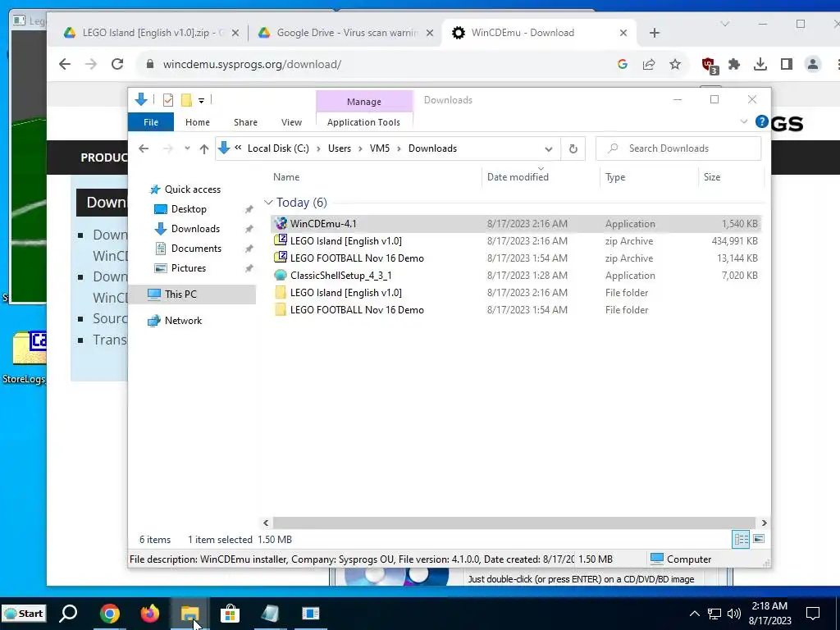Click Share page icon in address bar
Screen dimensions: 840x630
click(649, 64)
